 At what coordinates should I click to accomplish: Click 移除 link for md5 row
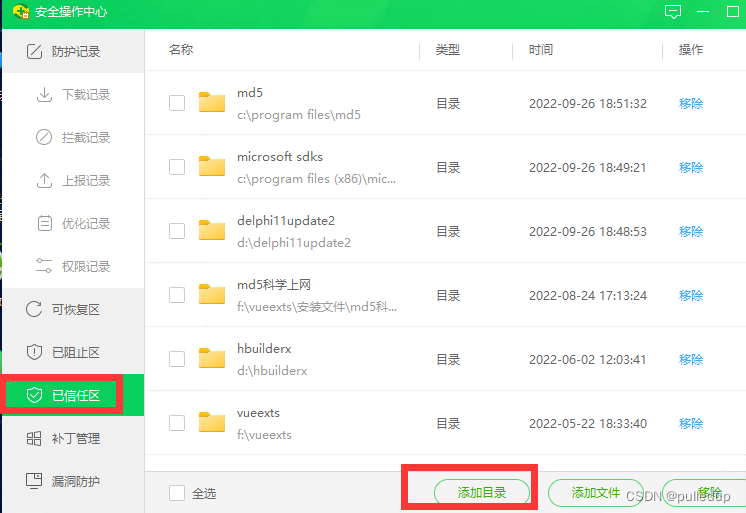[691, 103]
